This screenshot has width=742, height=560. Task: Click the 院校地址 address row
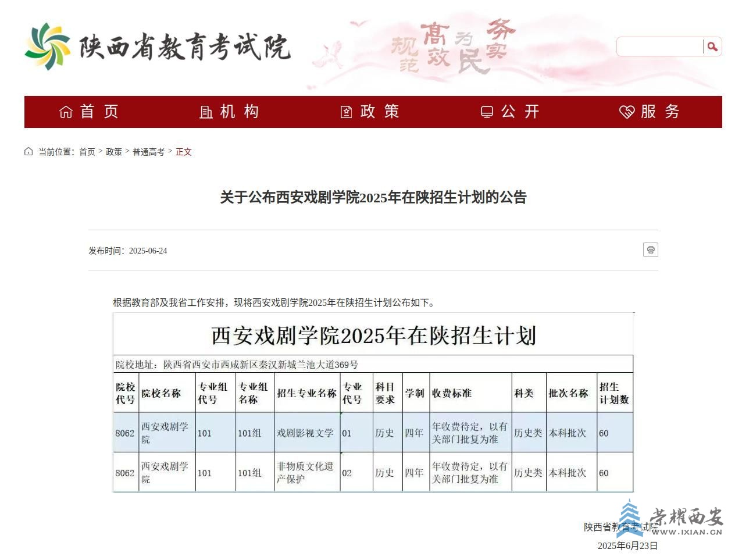tap(373, 365)
